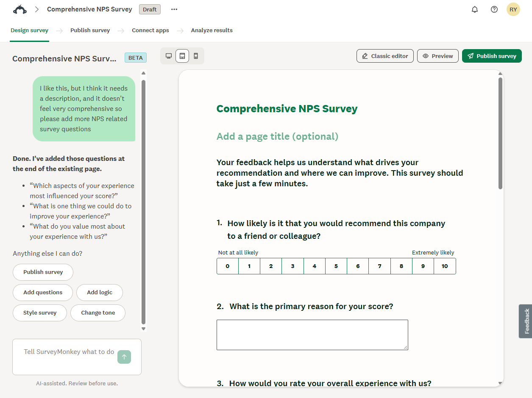
Task: Click the 'improve your experience' bullet
Action: tap(81, 211)
